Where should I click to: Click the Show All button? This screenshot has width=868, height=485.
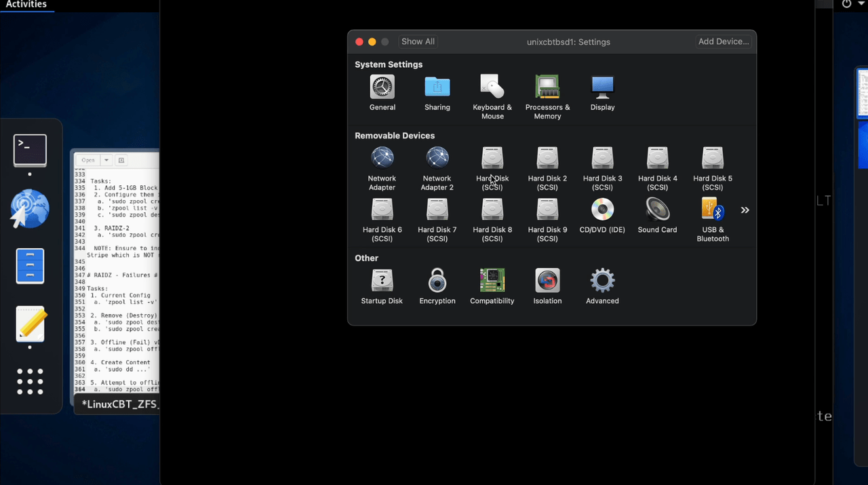(418, 41)
